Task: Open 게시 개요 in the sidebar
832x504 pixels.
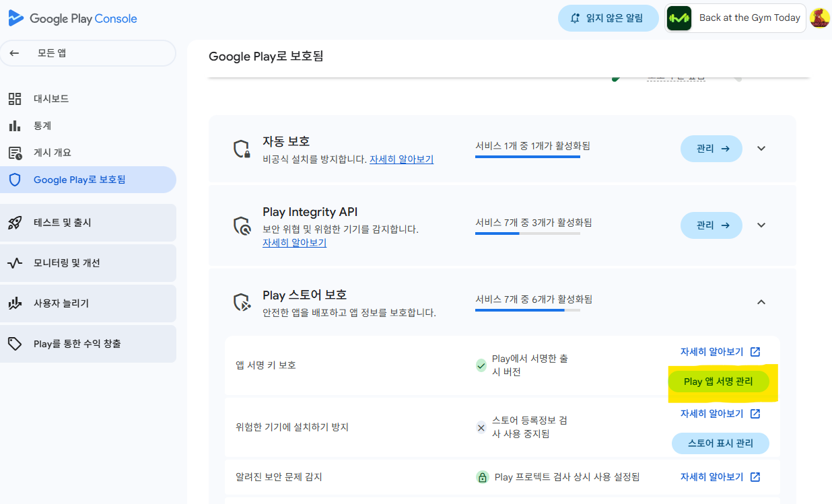Action: pyautogui.click(x=88, y=153)
